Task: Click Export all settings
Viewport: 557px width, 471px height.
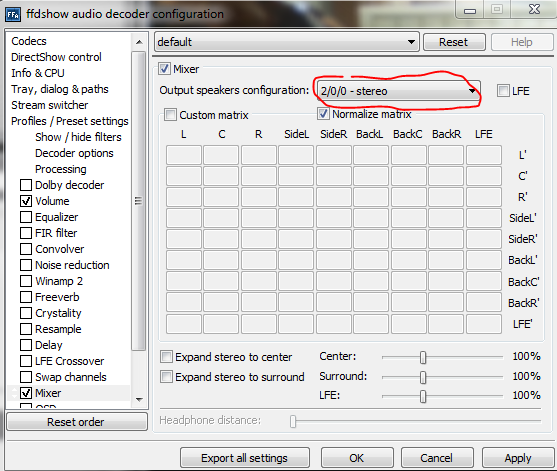Action: pos(244,458)
